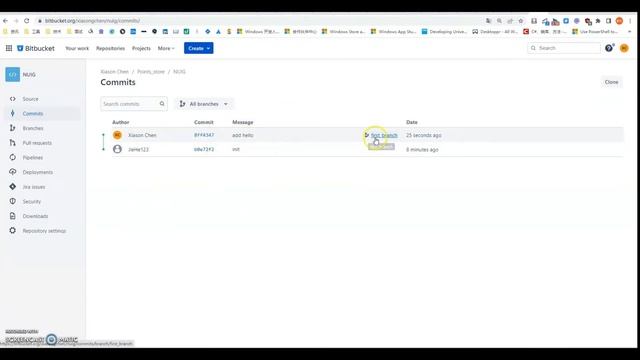Open the Use PowerShell bookmark
Screen dimensions: 640x360
pyautogui.click(x=595, y=31)
